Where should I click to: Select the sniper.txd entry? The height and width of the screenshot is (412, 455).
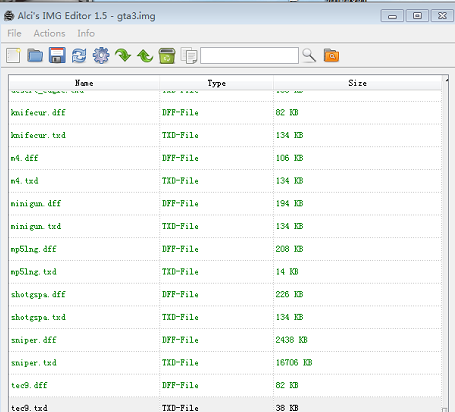point(225,363)
